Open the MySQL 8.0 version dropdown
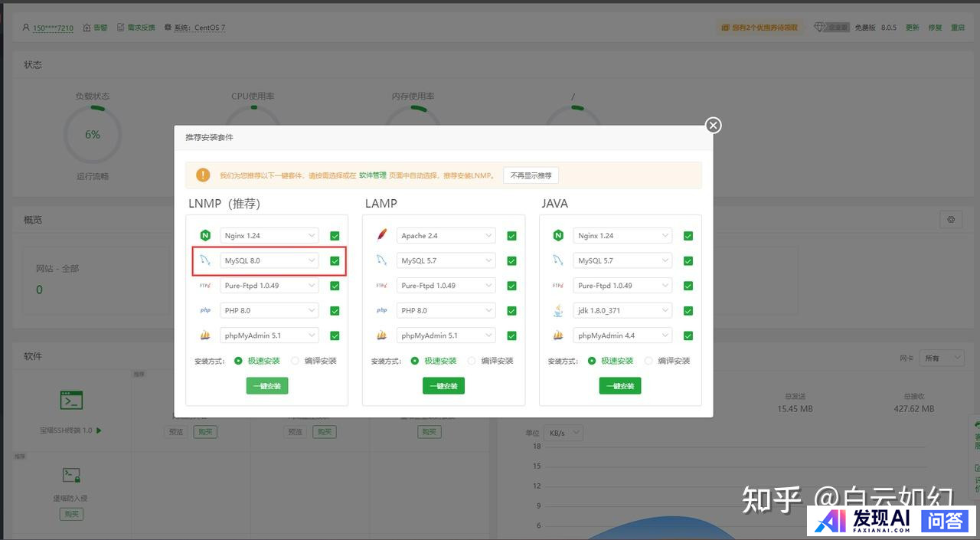The width and height of the screenshot is (980, 540). pos(269,260)
